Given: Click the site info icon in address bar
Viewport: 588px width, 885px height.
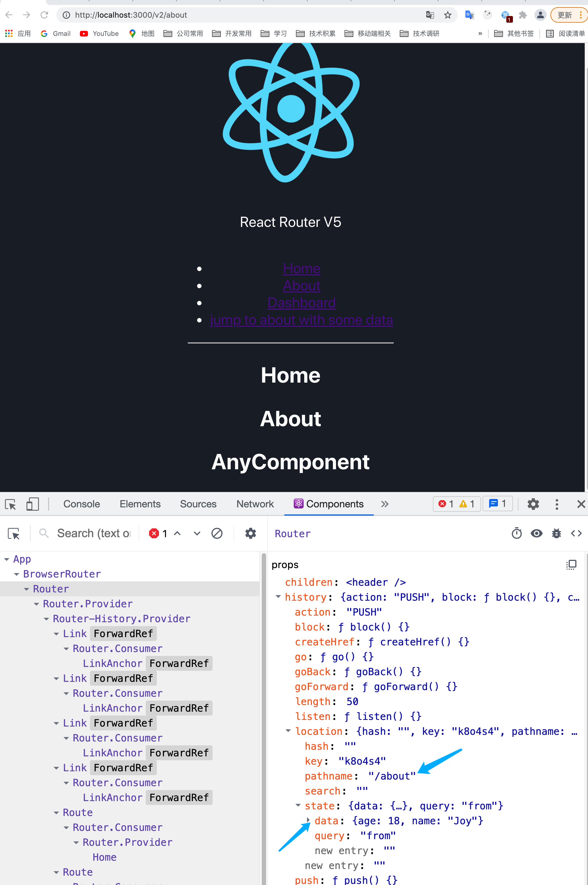Looking at the screenshot, I should point(66,15).
